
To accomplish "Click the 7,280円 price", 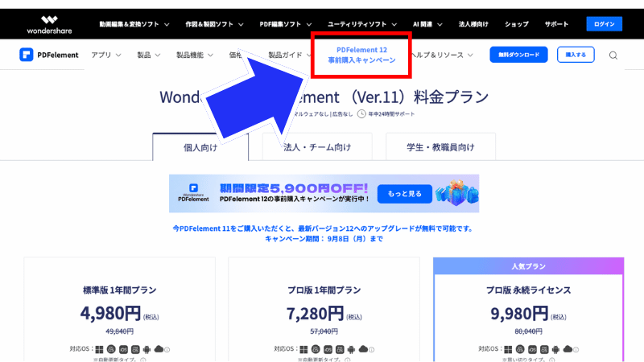I will pos(315,314).
